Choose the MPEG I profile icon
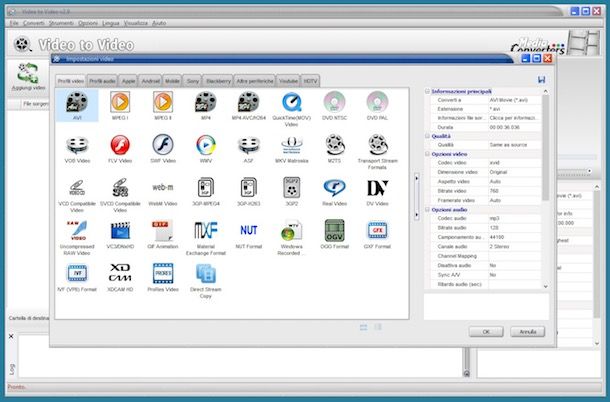Image resolution: width=610 pixels, height=402 pixels. click(x=120, y=102)
